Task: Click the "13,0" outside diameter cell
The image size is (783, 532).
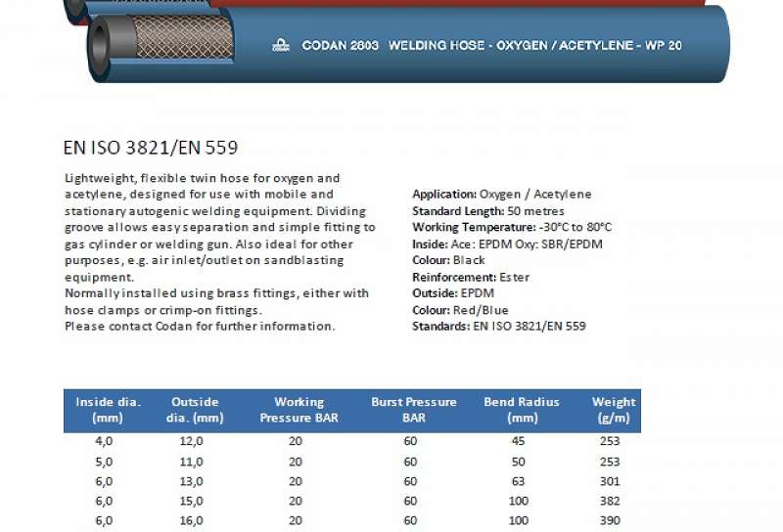Action: click(x=191, y=481)
